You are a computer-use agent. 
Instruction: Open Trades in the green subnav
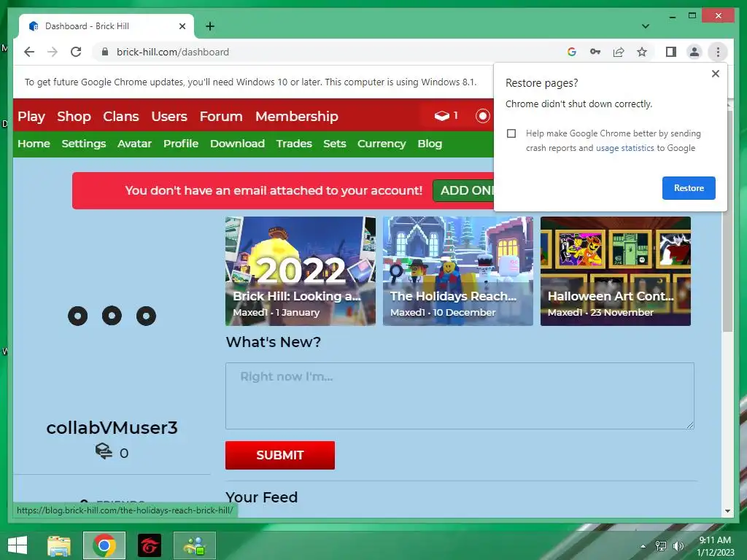(294, 144)
